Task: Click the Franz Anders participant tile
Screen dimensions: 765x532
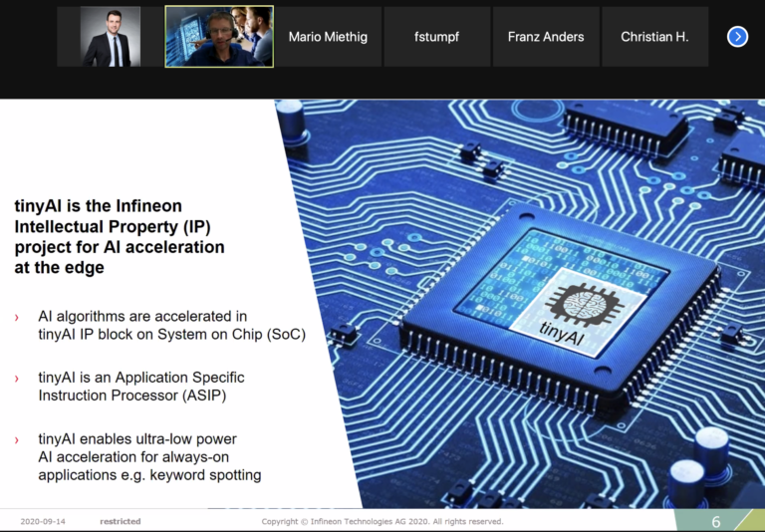Action: click(546, 37)
